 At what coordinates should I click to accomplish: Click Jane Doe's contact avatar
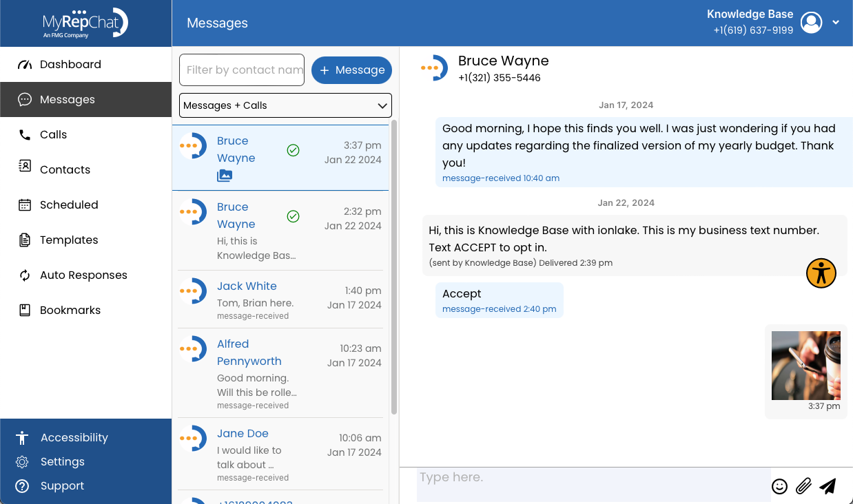[x=193, y=438]
